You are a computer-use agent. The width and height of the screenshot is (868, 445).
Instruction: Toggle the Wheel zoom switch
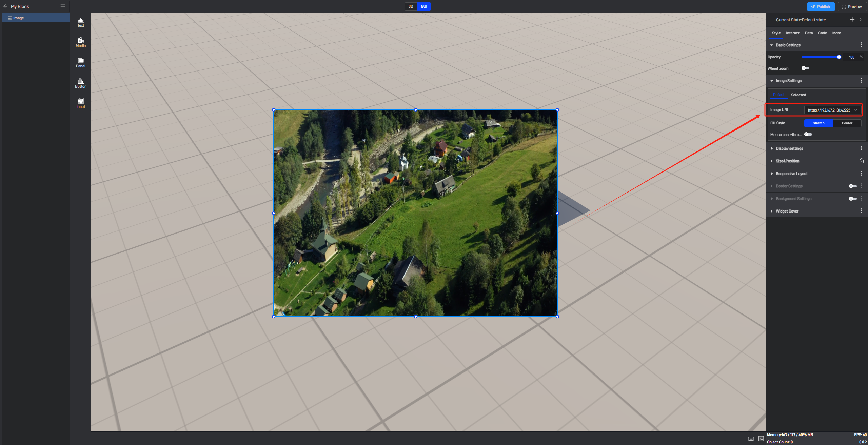pyautogui.click(x=805, y=68)
